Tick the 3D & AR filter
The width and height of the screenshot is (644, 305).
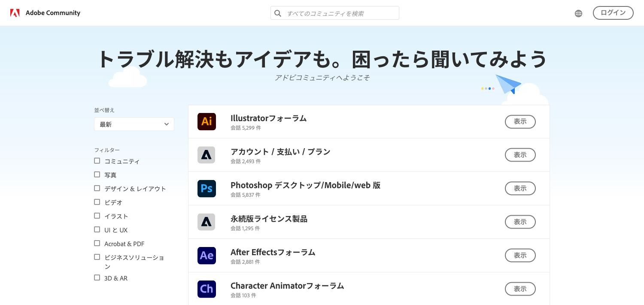click(97, 278)
